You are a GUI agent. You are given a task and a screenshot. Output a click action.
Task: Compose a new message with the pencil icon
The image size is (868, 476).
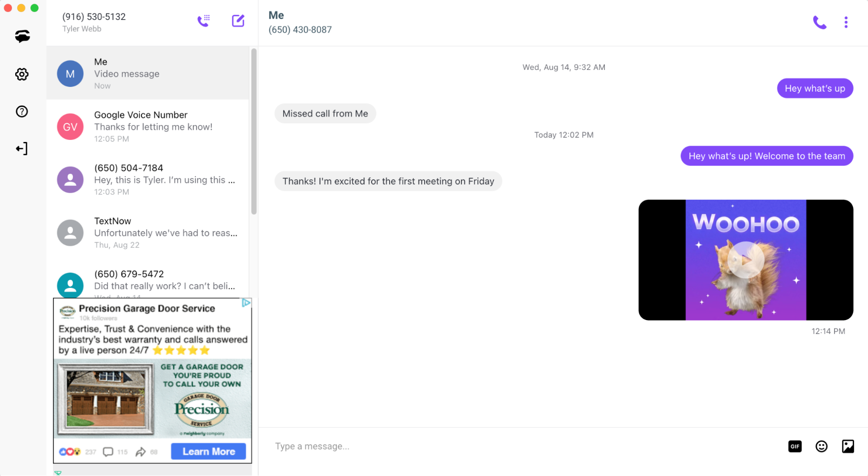coord(238,20)
